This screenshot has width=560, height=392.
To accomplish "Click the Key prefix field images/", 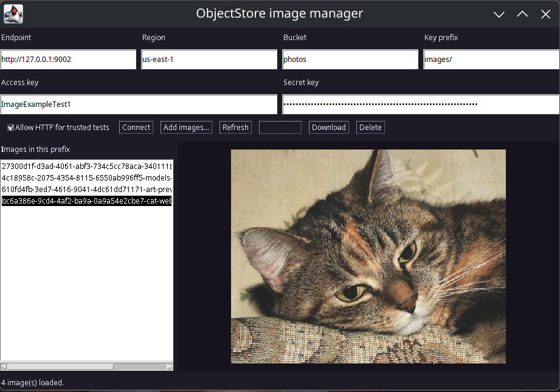I will point(491,60).
